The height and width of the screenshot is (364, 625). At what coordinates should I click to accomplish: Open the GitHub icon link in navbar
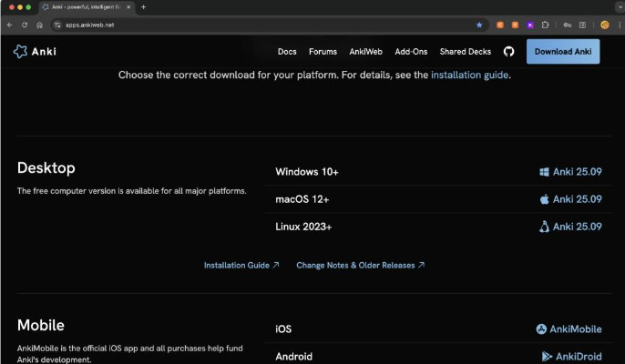click(508, 51)
